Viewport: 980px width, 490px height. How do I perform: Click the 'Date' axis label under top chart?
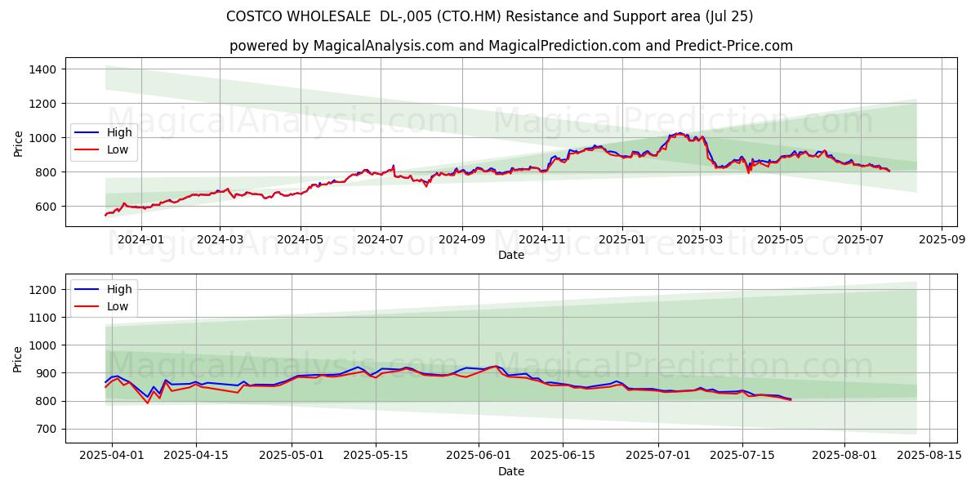click(x=511, y=255)
